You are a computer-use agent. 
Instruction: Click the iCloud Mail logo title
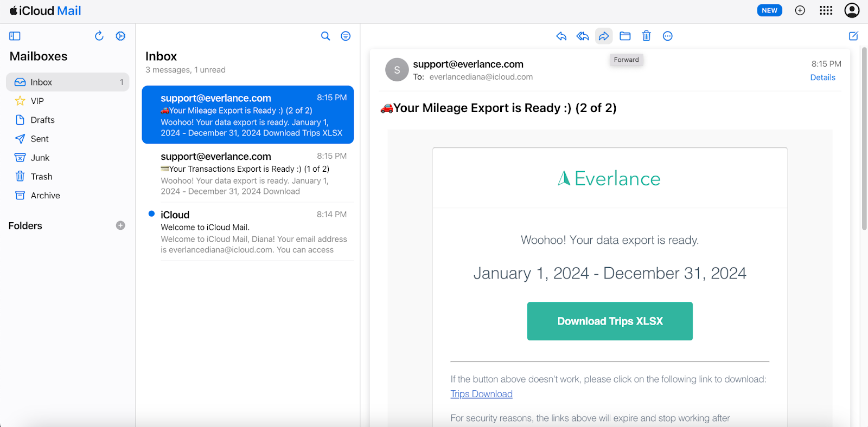(x=46, y=11)
